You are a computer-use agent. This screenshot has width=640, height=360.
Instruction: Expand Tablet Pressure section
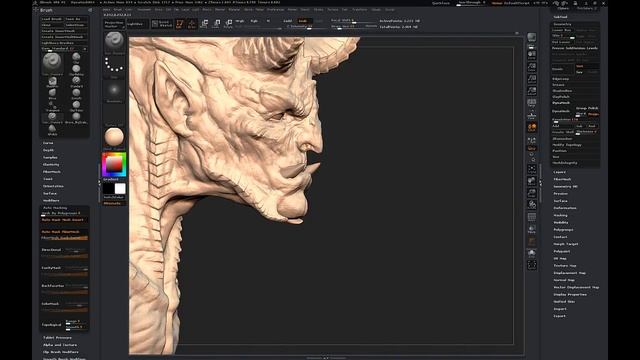[58, 338]
